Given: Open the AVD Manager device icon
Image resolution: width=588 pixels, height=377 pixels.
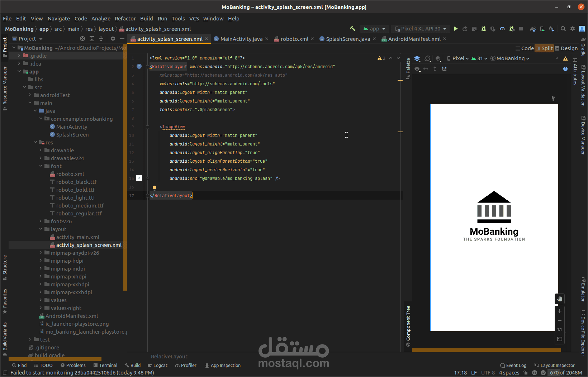Looking at the screenshot, I should point(542,29).
